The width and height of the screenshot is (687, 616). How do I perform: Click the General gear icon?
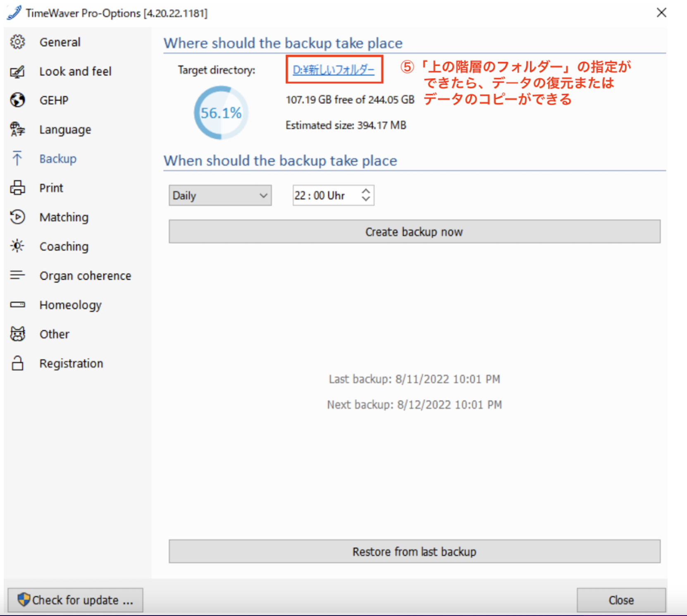(17, 42)
